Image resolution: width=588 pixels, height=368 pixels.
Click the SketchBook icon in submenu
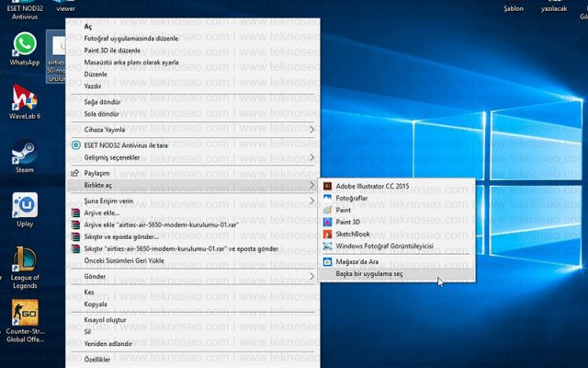tap(327, 234)
